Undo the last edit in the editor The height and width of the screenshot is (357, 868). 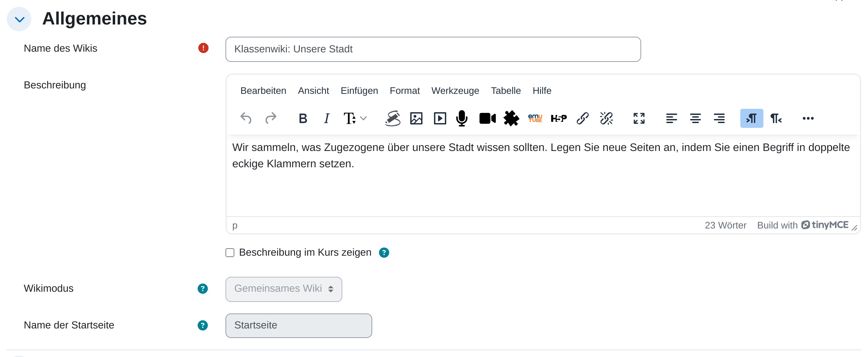246,118
